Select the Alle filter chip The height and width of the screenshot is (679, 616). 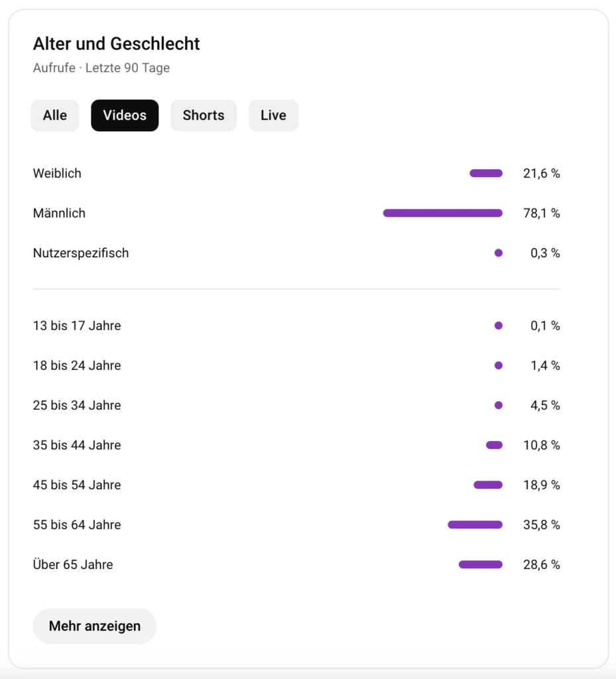click(x=55, y=115)
